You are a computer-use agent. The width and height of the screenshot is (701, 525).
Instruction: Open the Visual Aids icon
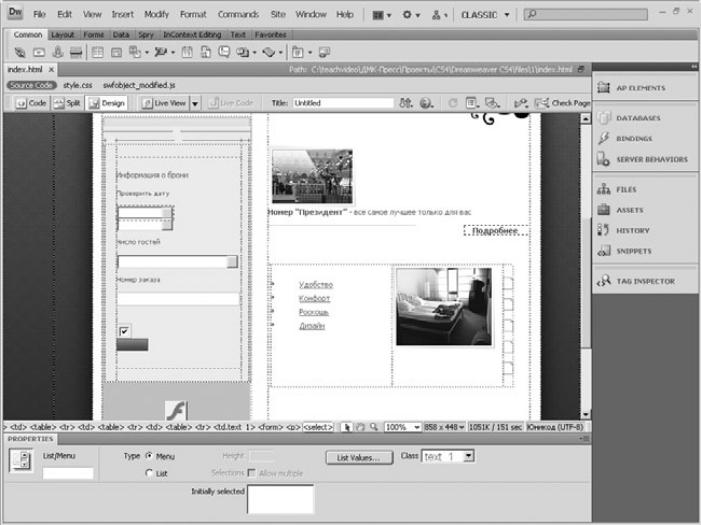click(493, 103)
